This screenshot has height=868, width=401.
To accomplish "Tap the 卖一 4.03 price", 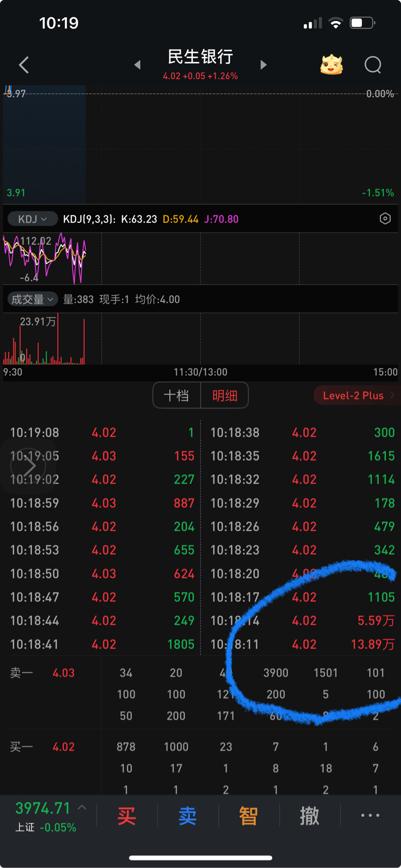I will (64, 673).
